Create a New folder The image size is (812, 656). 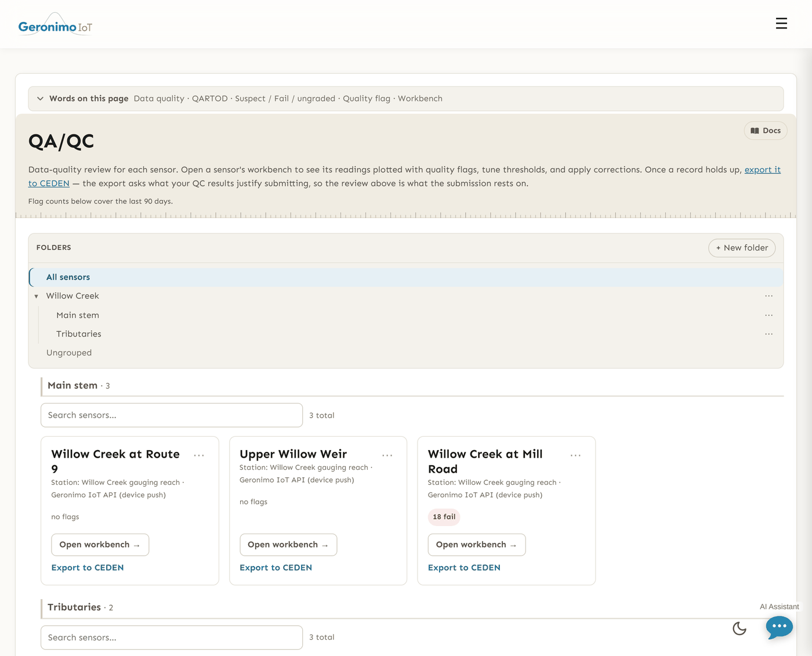pos(742,248)
